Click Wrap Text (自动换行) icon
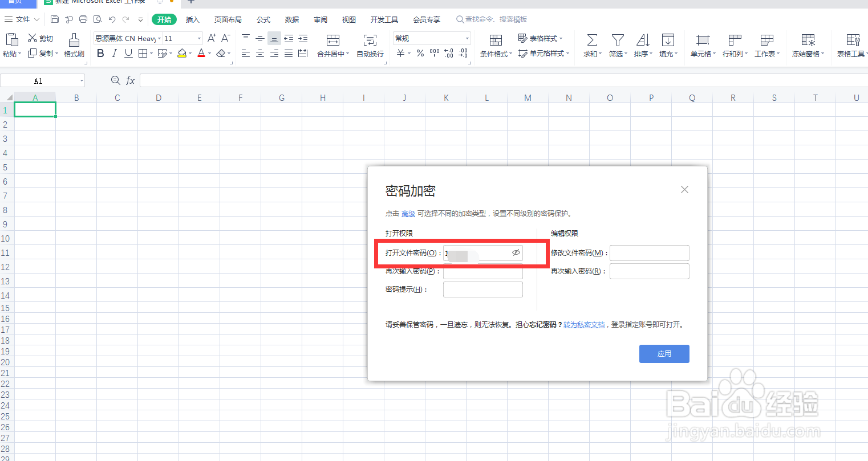The height and width of the screenshot is (461, 868). pyautogui.click(x=370, y=40)
